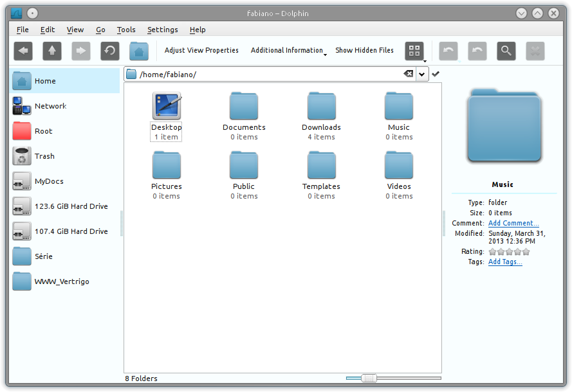572x392 pixels.
Task: Open the search magnifier tool
Action: 506,51
